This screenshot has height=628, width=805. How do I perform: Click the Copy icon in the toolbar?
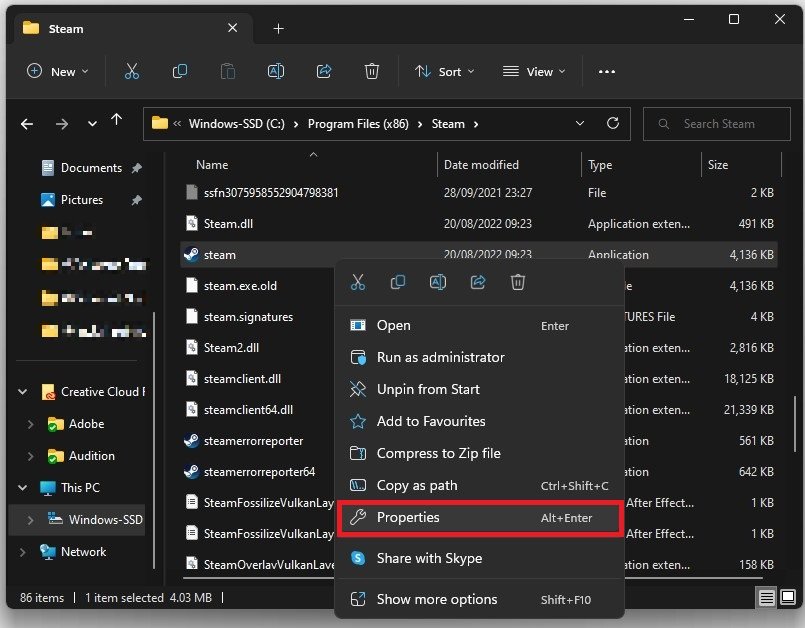(180, 71)
